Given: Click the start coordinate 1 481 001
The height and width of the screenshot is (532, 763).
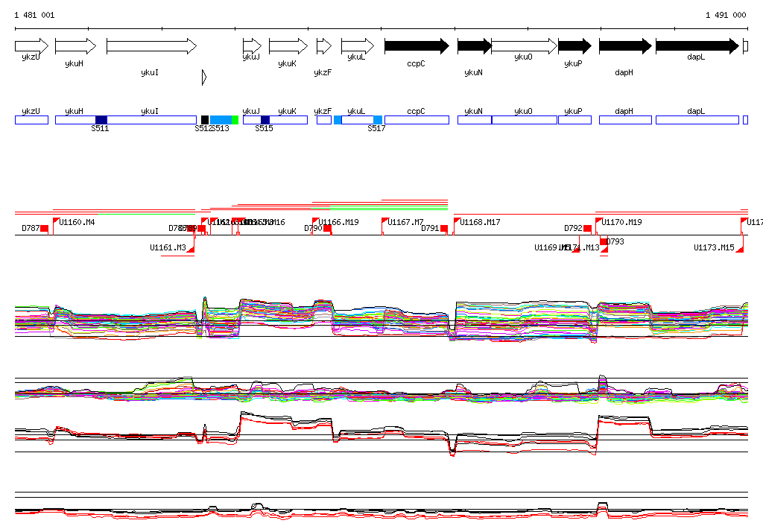Looking at the screenshot, I should 34,15.
